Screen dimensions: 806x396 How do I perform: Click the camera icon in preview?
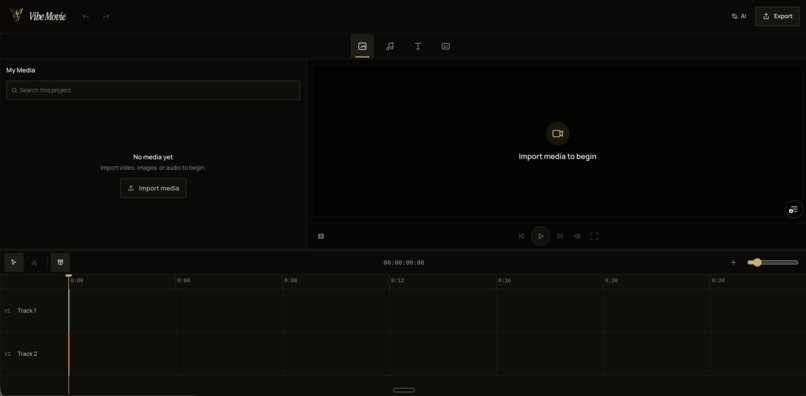(557, 134)
